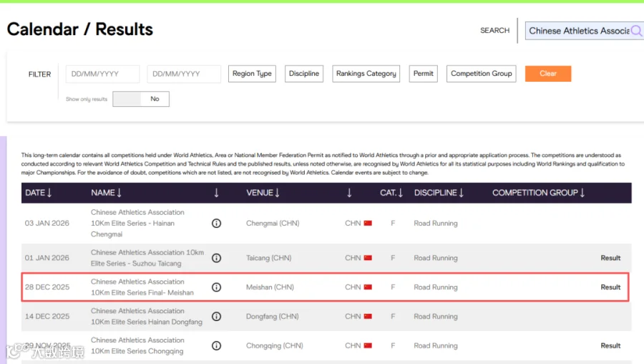Open the Discipline filter dropdown
The width and height of the screenshot is (644, 364).
tap(304, 74)
